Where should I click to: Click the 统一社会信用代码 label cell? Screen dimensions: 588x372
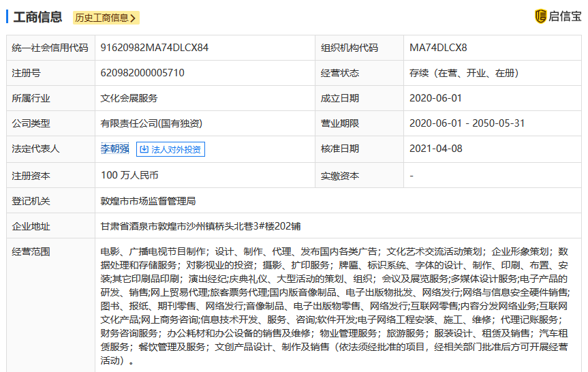click(50, 48)
